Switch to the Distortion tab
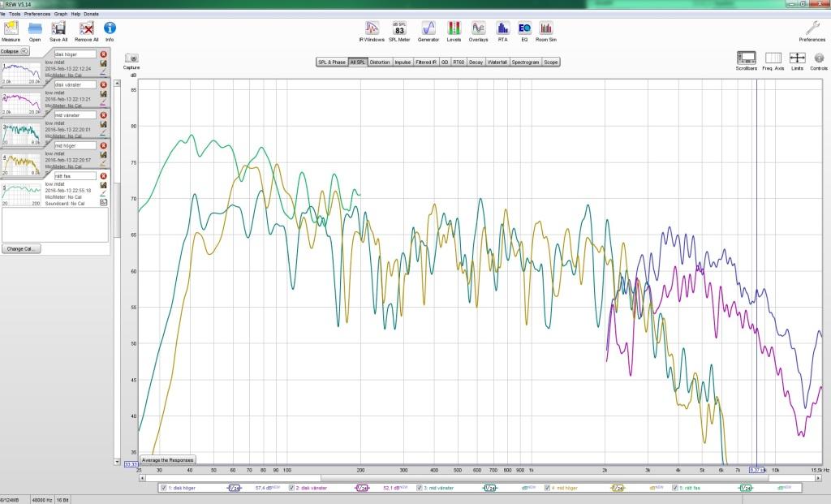 click(x=380, y=62)
